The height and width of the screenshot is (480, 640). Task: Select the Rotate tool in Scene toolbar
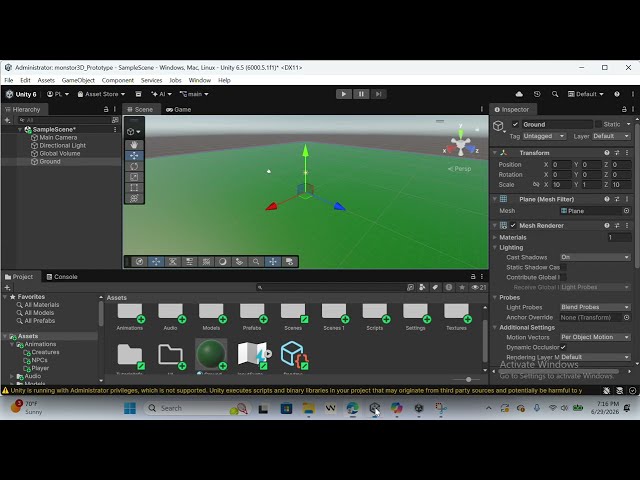pos(134,166)
